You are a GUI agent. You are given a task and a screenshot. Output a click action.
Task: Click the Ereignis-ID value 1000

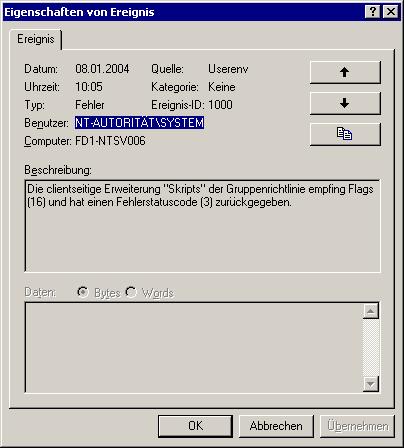tap(220, 105)
